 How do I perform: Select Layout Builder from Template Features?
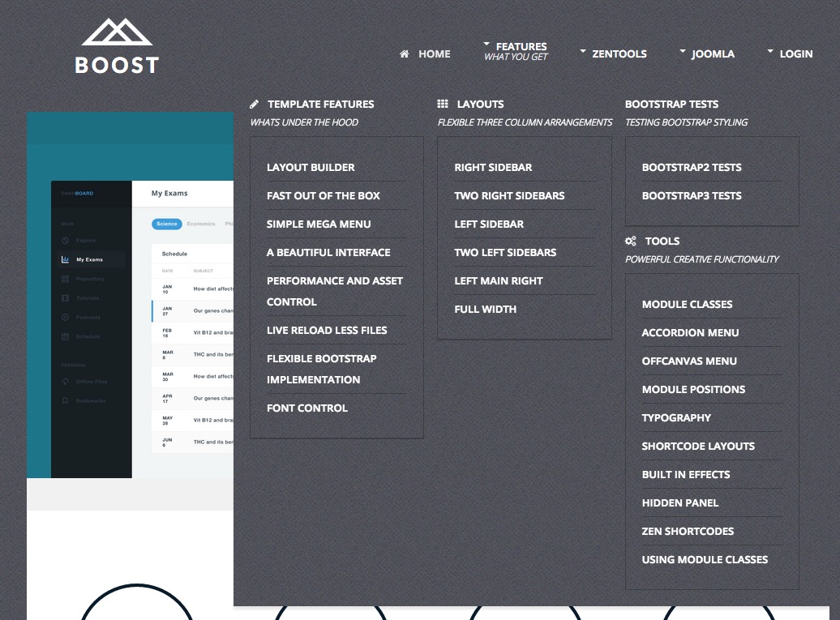tap(311, 168)
